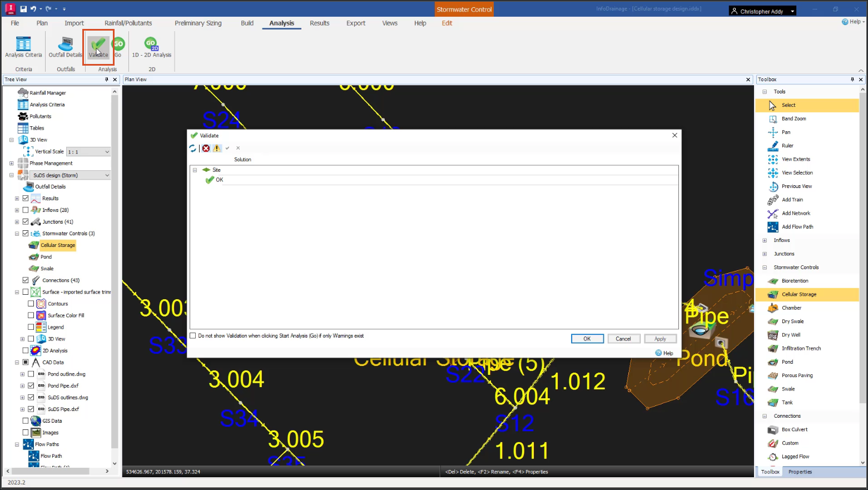Select Add Network tool

click(x=796, y=213)
